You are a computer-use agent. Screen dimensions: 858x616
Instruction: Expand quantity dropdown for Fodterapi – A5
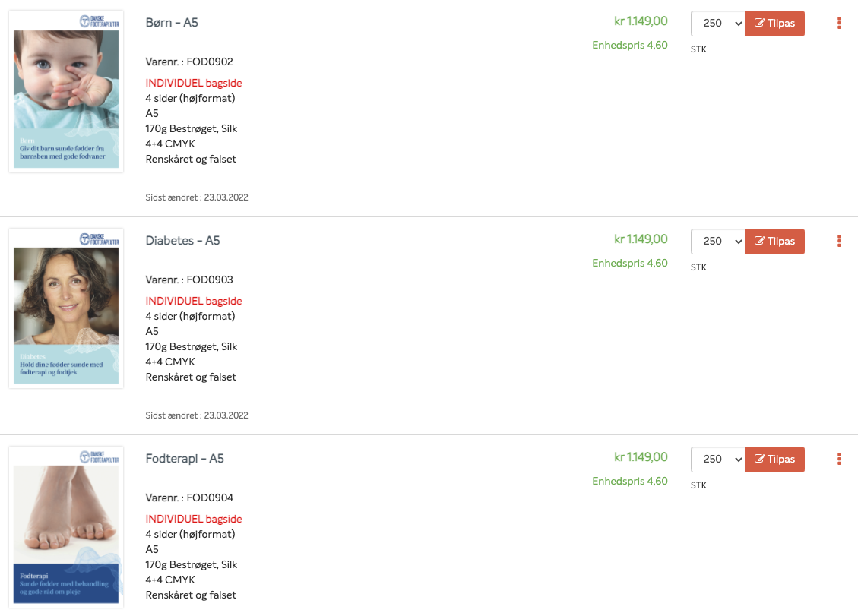click(717, 460)
